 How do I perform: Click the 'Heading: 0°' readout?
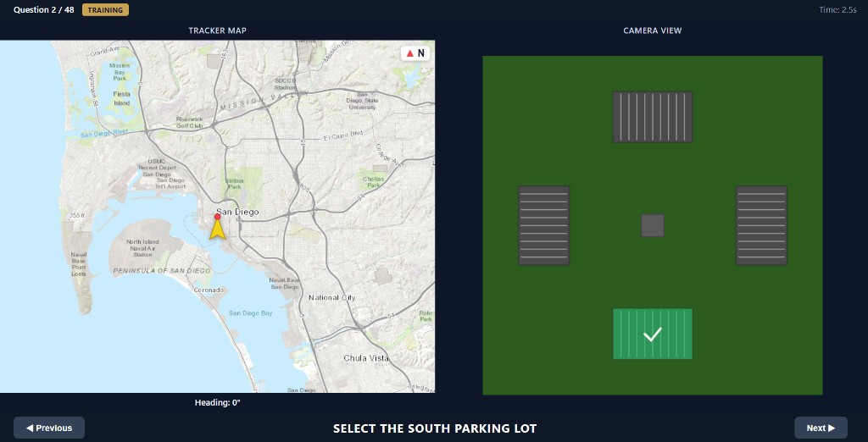[218, 403]
